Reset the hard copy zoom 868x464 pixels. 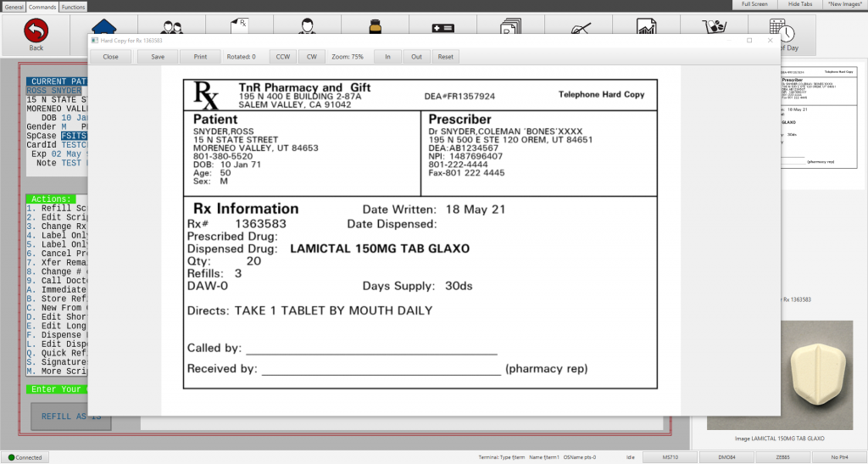[445, 57]
